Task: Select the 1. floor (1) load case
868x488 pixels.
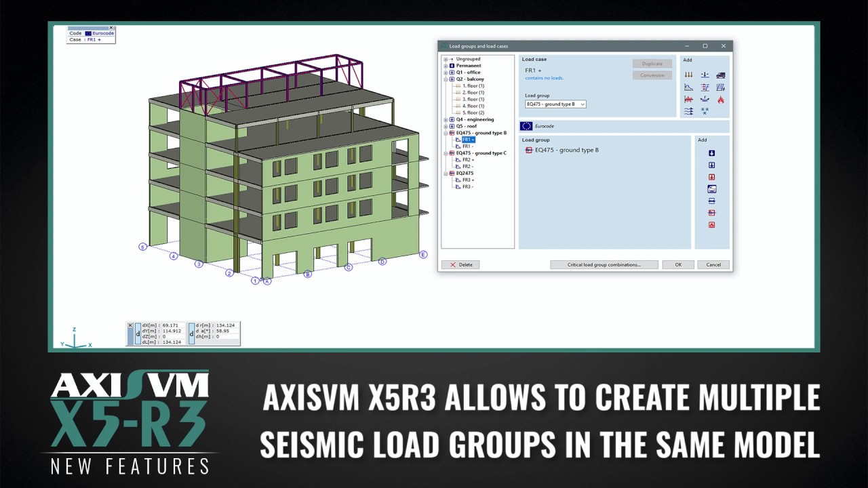Action: pos(473,86)
